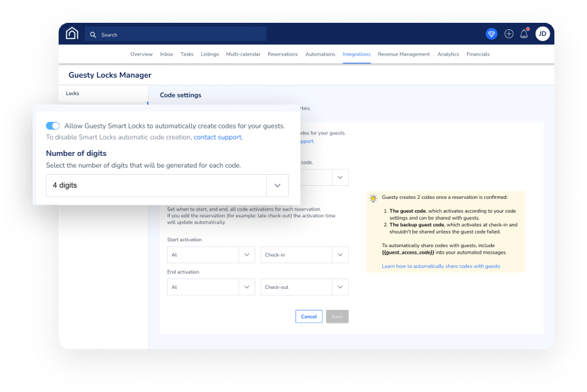Open the Multi-calendar tab
The image size is (587, 392).
[243, 54]
